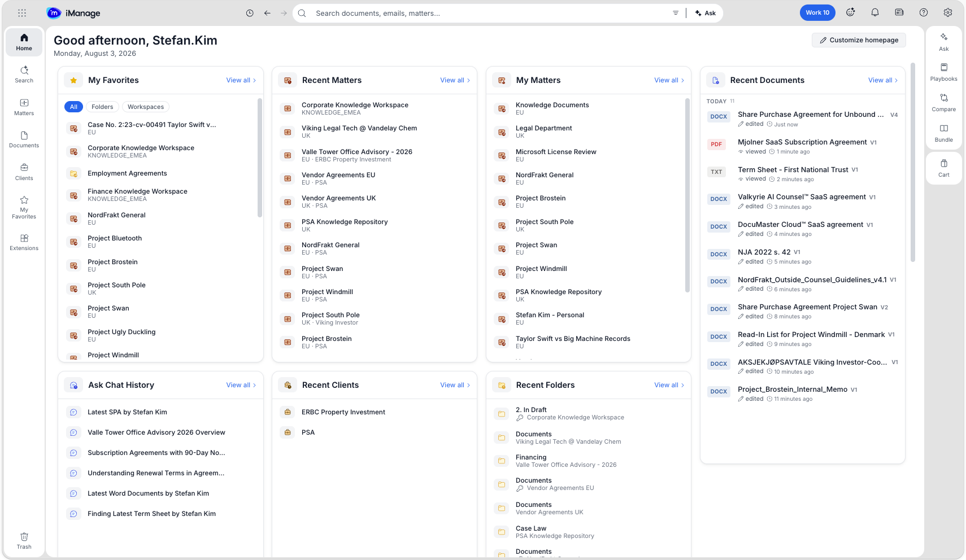Focus the search documents input field
Viewport: 966px width, 560px height.
coord(489,13)
